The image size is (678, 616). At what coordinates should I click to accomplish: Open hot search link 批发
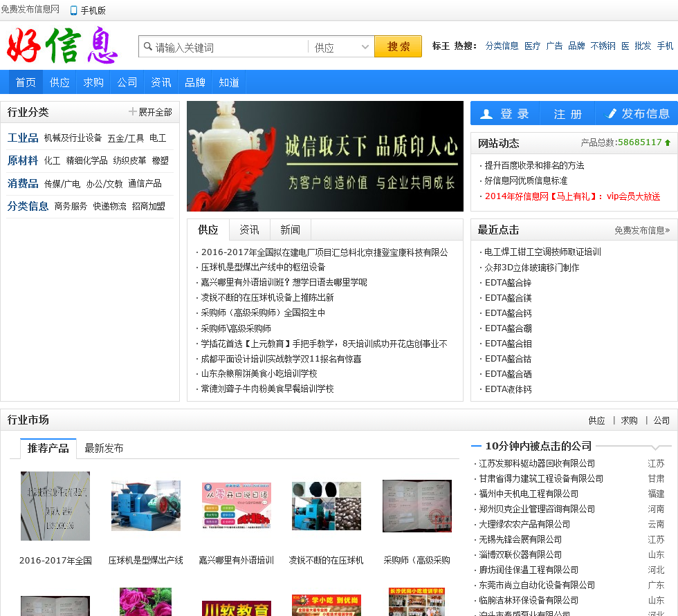point(643,46)
